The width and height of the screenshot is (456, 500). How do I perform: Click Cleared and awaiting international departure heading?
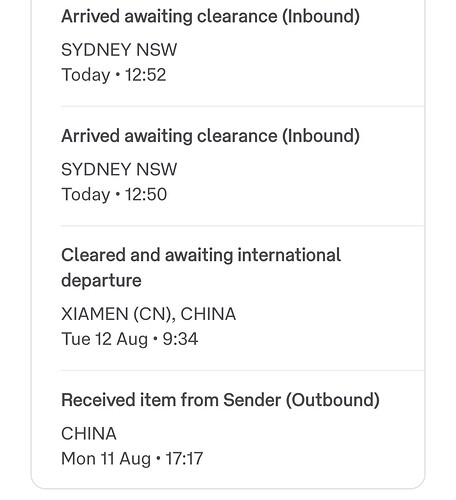201,268
